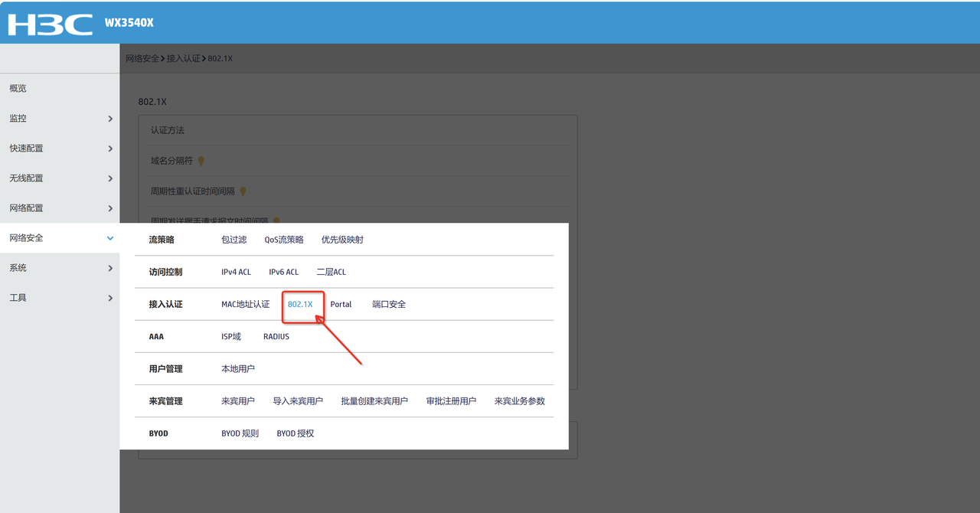Viewport: 980px width, 513px height.
Task: Select 网络安全 in the sidebar
Action: tap(60, 238)
